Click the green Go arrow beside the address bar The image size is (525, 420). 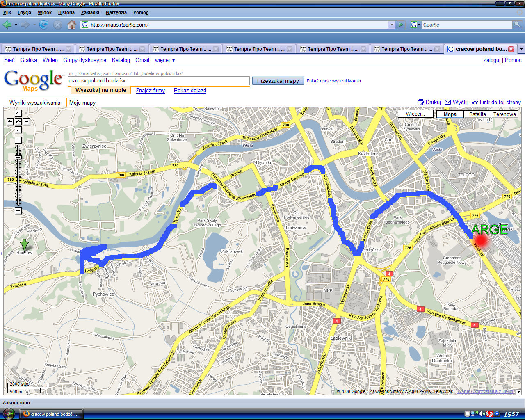click(x=401, y=25)
